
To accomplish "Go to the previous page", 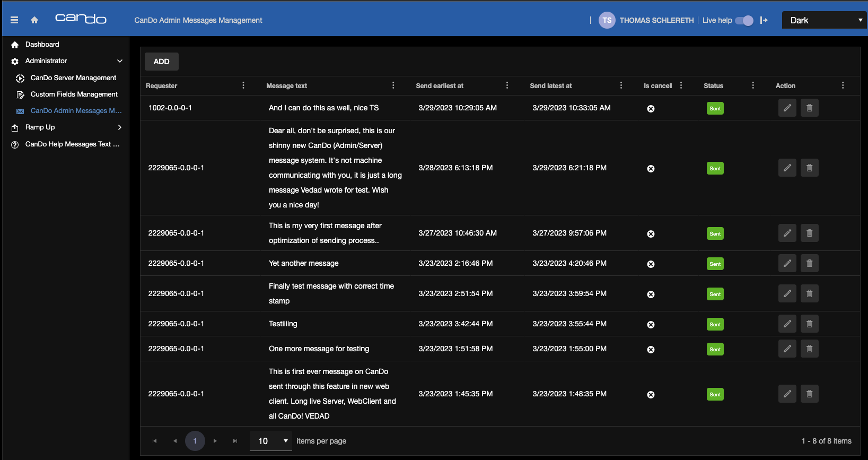I will (175, 441).
